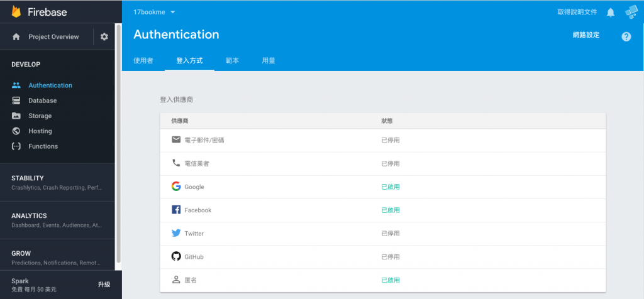Select the 登入方式 tab
Image resolution: width=644 pixels, height=299 pixels.
(189, 61)
